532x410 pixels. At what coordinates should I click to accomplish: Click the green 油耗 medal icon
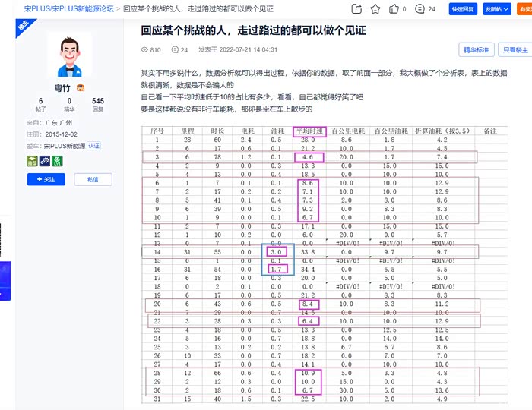(32, 161)
